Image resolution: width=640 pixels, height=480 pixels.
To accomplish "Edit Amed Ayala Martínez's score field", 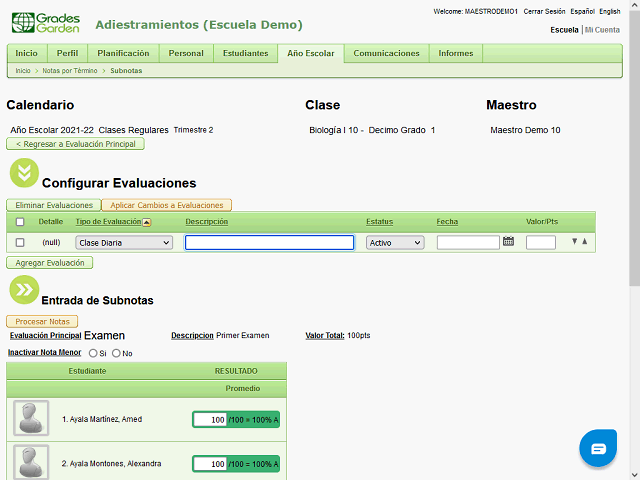I will click(x=210, y=420).
